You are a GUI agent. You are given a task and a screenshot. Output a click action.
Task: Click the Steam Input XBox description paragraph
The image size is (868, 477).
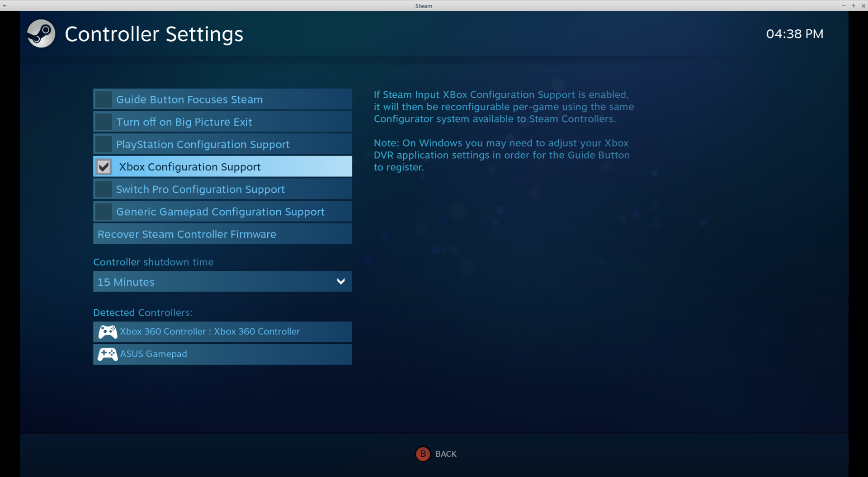[504, 107]
